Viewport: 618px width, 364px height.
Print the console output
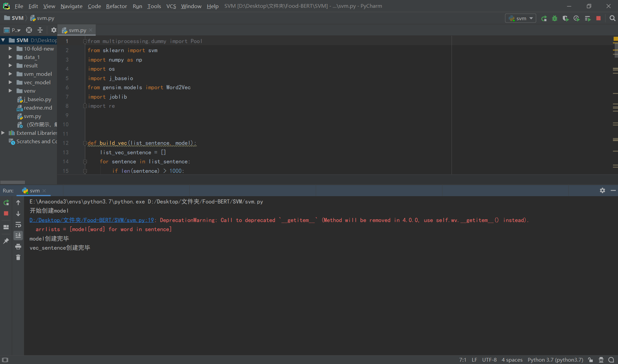click(x=18, y=247)
